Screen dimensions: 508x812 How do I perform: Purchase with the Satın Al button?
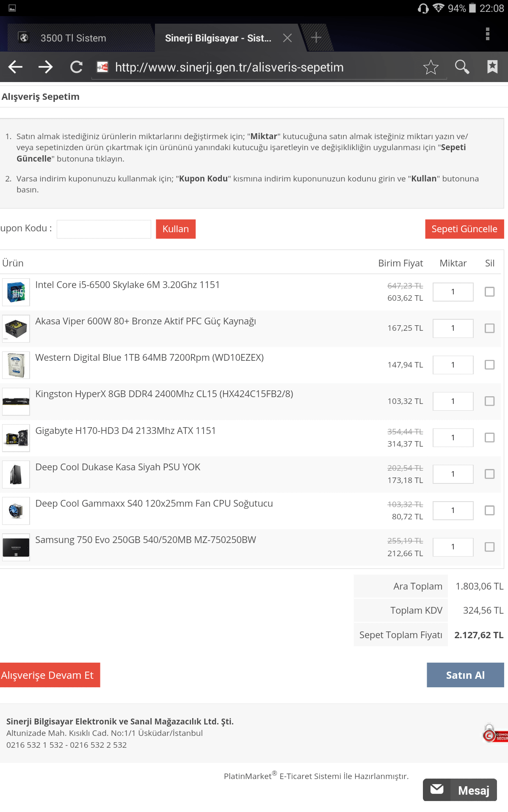pyautogui.click(x=465, y=675)
